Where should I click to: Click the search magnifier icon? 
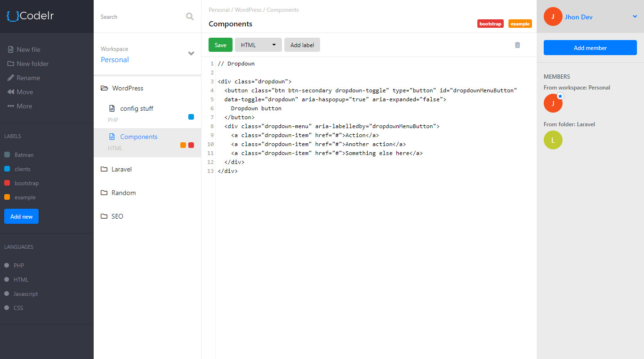190,16
